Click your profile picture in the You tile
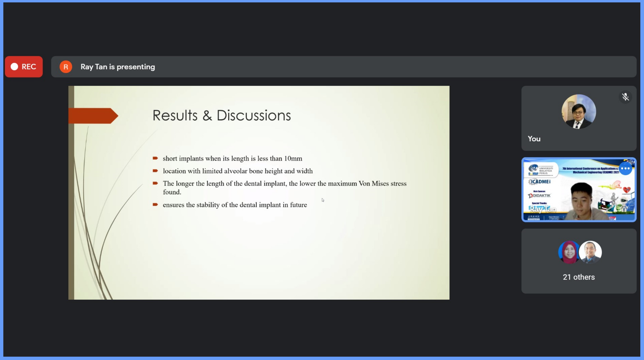The height and width of the screenshot is (360, 644). (579, 112)
